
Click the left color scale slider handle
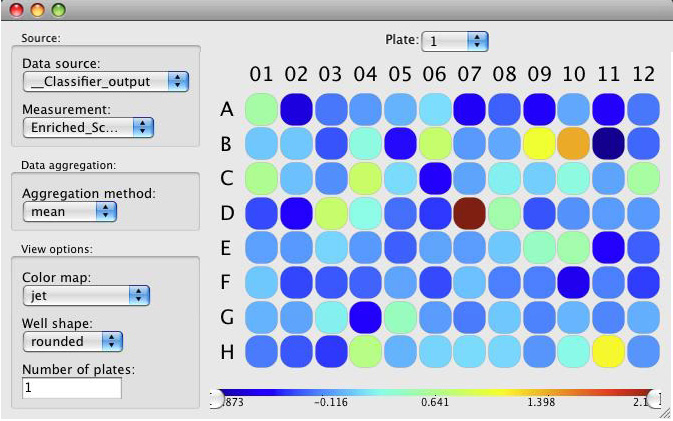[215, 400]
